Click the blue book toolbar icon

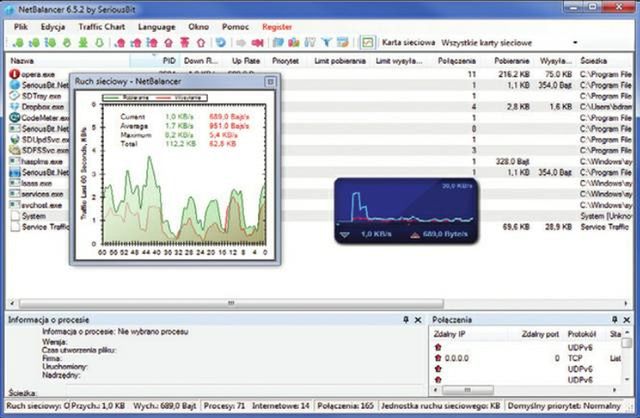(x=278, y=42)
